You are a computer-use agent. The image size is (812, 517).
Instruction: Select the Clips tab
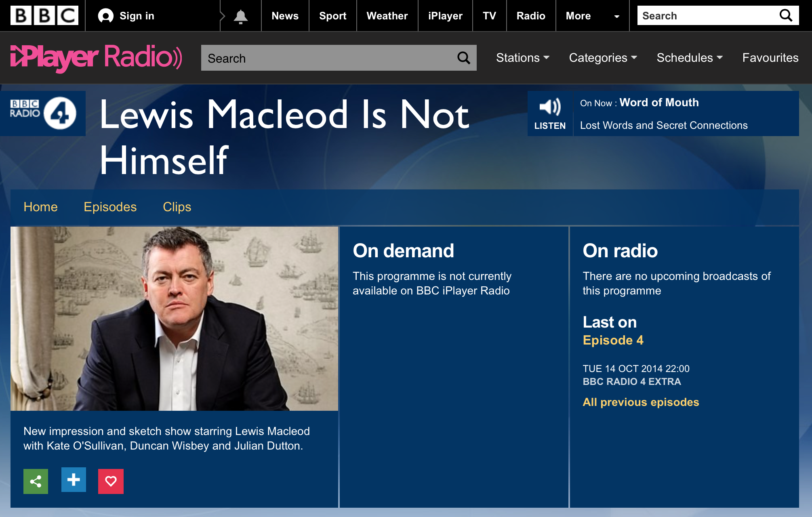coord(177,207)
